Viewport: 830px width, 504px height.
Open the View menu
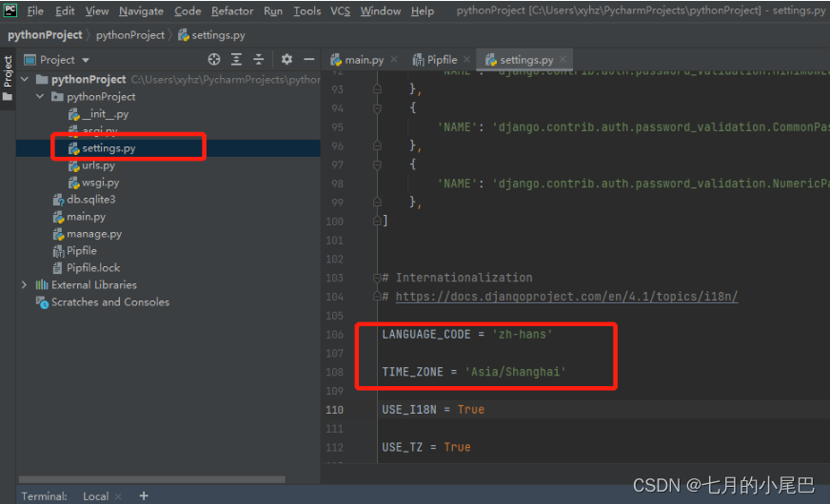[97, 10]
